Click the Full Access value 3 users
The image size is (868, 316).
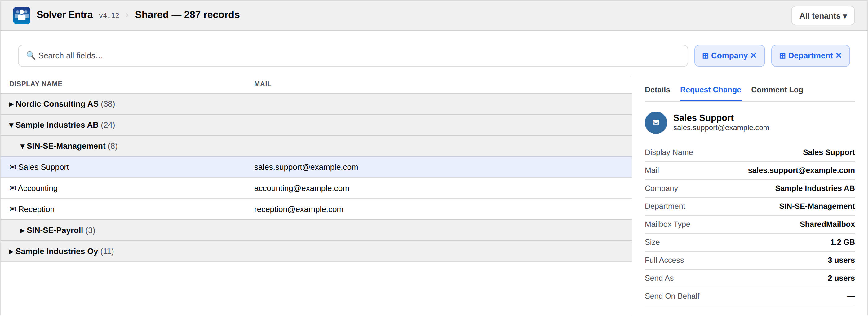pos(841,260)
